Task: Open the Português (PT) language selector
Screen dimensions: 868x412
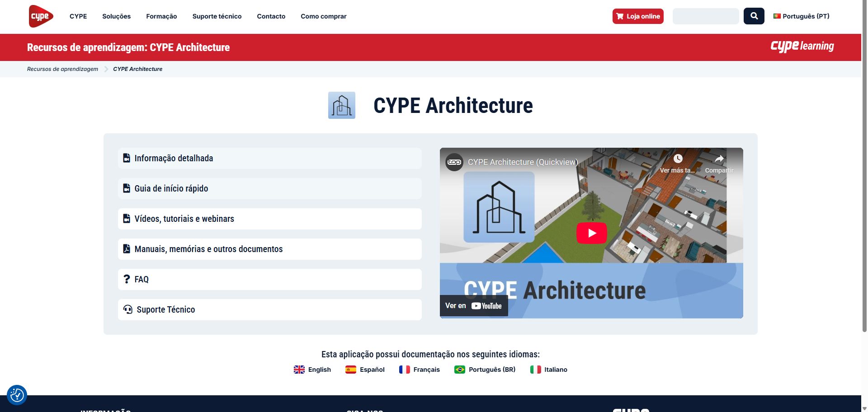Action: (x=801, y=16)
